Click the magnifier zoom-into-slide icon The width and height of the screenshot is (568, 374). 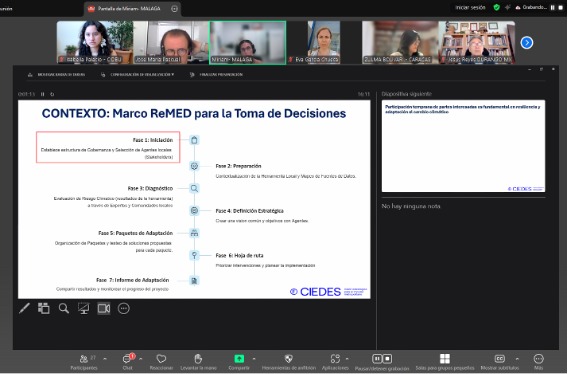[64, 308]
